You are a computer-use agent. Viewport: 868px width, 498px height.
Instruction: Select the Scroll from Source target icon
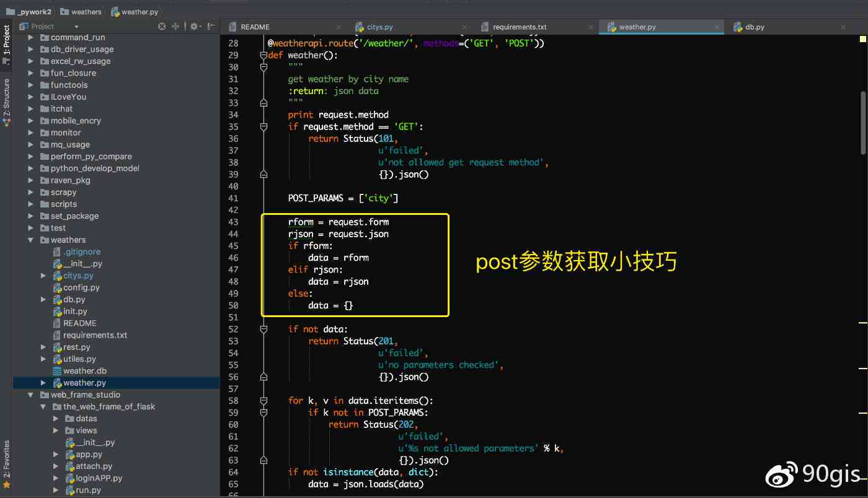[x=161, y=26]
